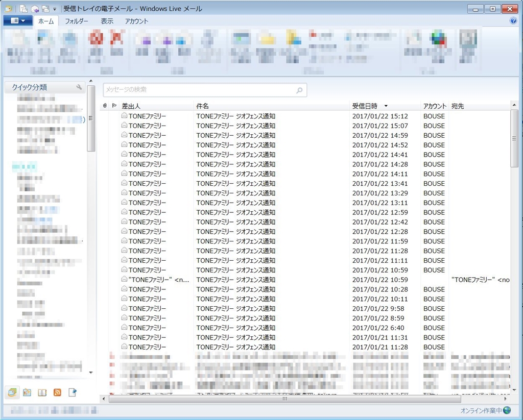Viewport: 523px width, 420px height.
Task: Click envelope icon of the 13:41 message
Action: (124, 183)
